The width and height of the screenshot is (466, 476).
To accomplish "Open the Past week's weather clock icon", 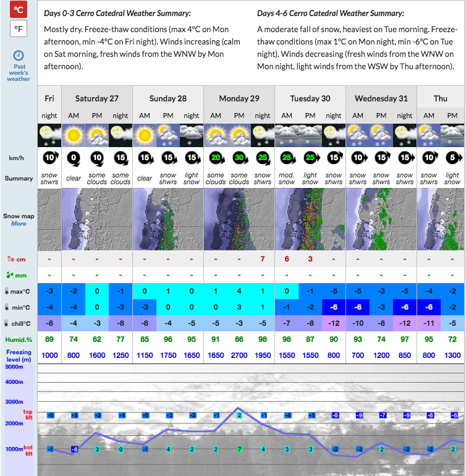I will pos(19,56).
